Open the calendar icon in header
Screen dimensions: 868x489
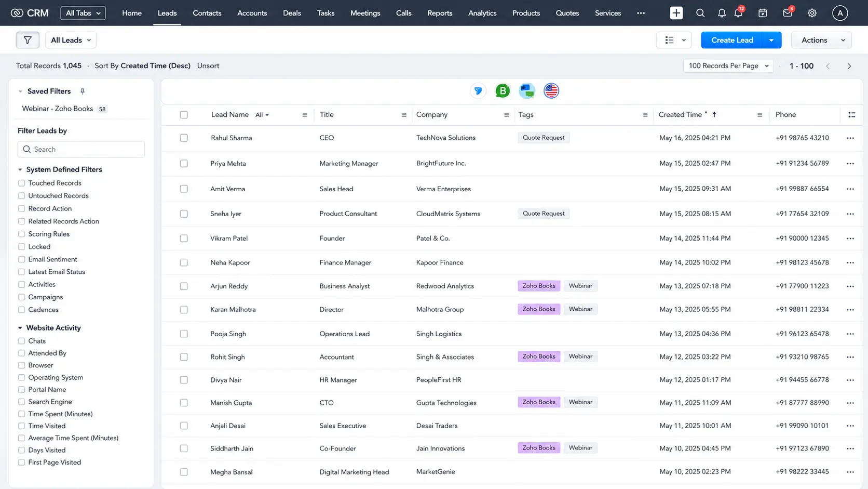(x=763, y=13)
